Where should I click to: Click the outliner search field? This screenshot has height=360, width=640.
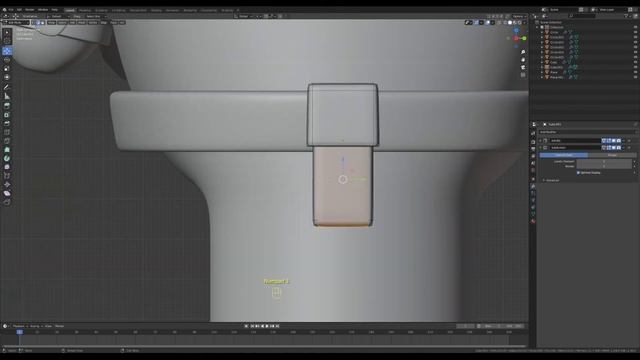click(583, 16)
